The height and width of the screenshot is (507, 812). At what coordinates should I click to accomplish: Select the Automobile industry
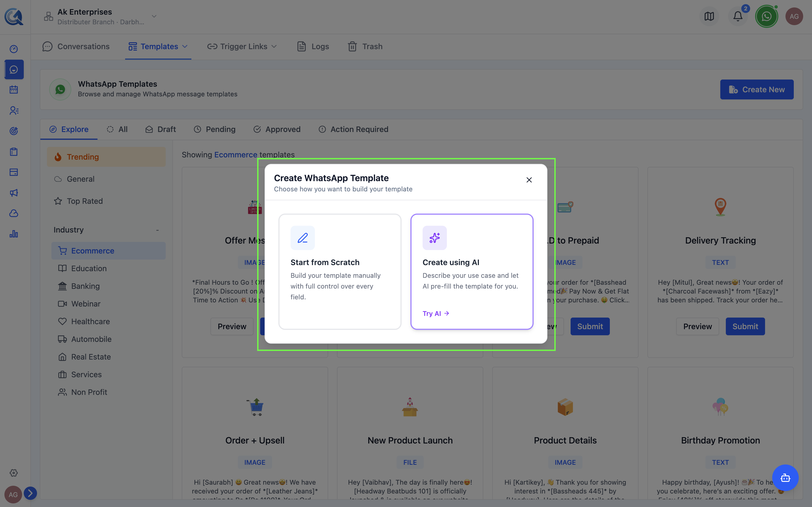tap(108, 339)
